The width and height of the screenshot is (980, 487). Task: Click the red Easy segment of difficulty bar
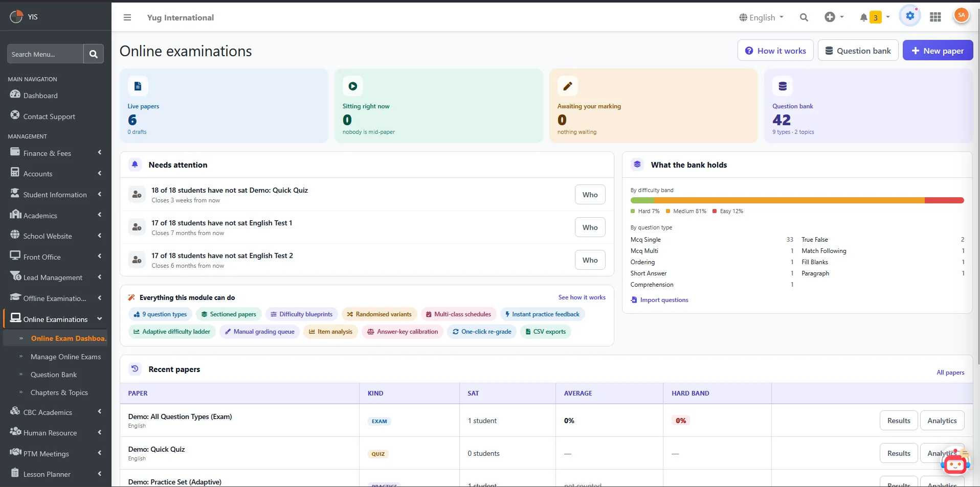(944, 200)
